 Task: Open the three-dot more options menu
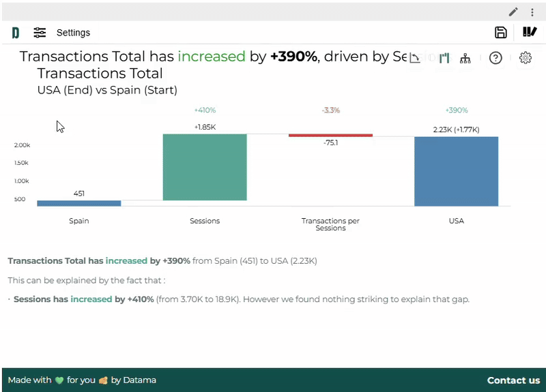click(532, 12)
